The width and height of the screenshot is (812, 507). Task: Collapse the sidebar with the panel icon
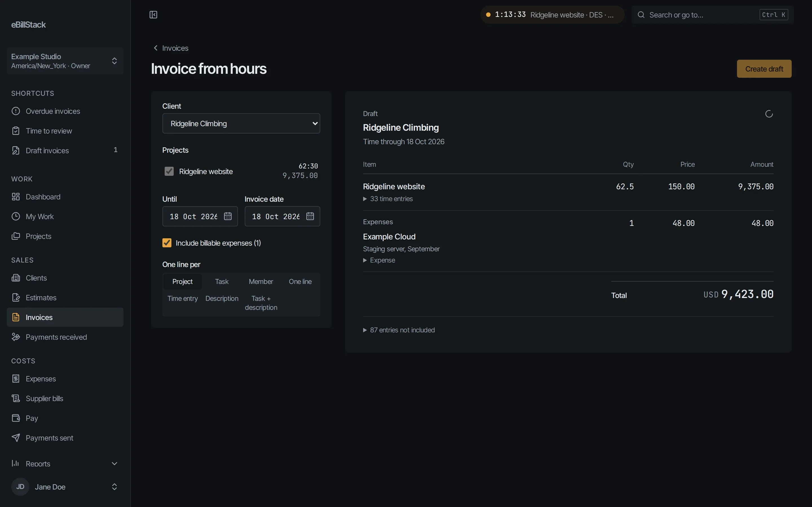point(153,15)
